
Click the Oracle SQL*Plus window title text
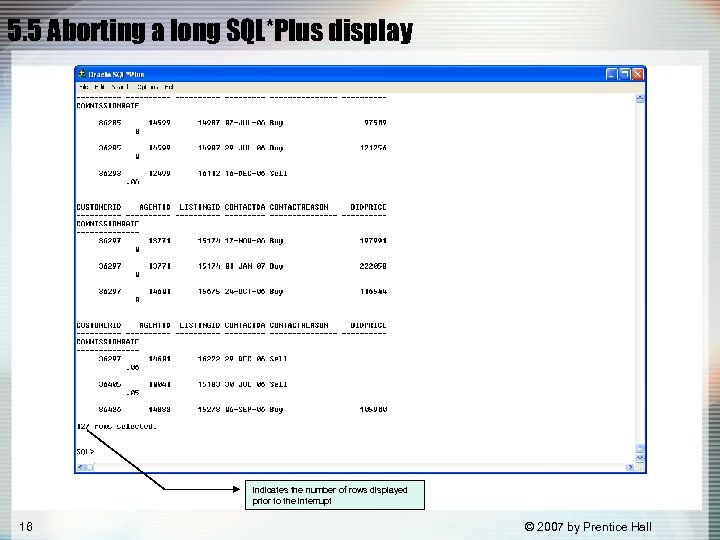click(116, 74)
